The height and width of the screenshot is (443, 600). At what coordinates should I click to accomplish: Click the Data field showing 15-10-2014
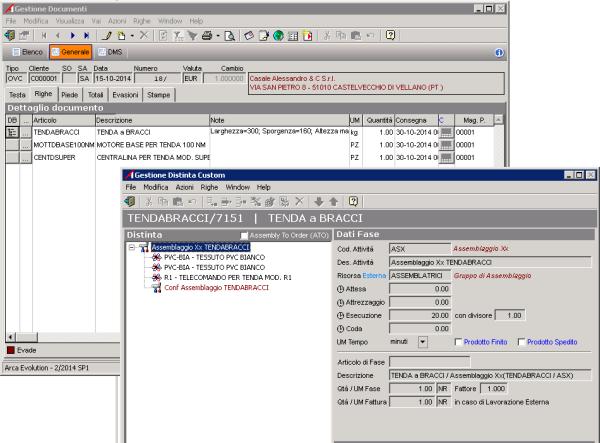[x=113, y=78]
